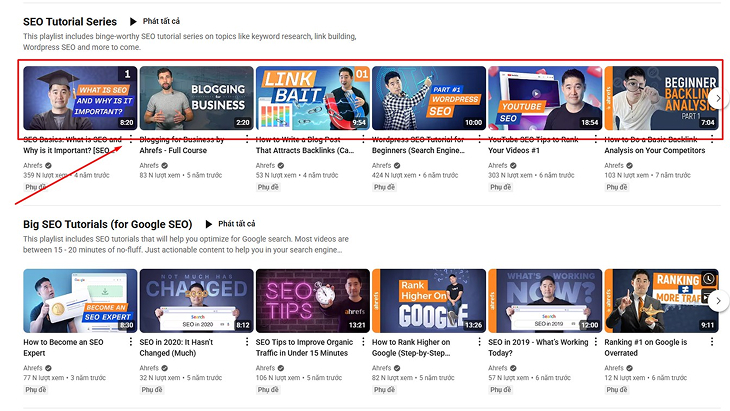Viewport: 730px width, 411px height.
Task: Open 'How to Rank Higher on Google' title
Action: pos(411,348)
